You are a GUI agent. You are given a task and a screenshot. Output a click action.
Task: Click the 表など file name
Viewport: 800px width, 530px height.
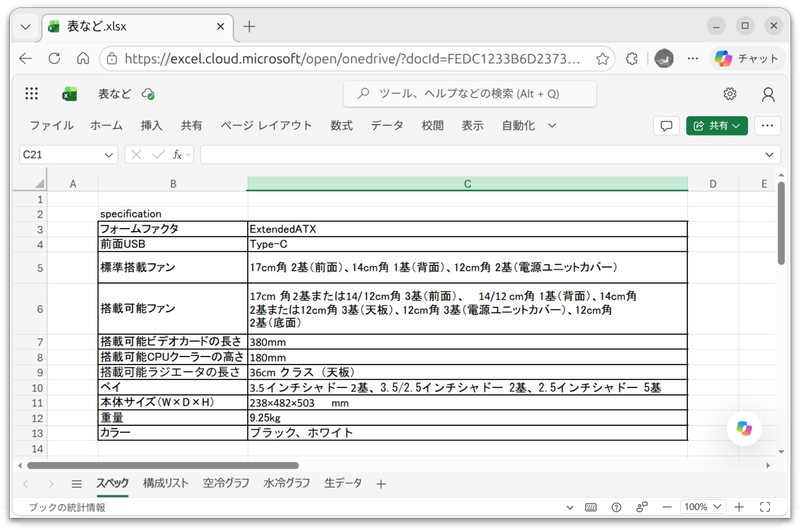(x=114, y=94)
